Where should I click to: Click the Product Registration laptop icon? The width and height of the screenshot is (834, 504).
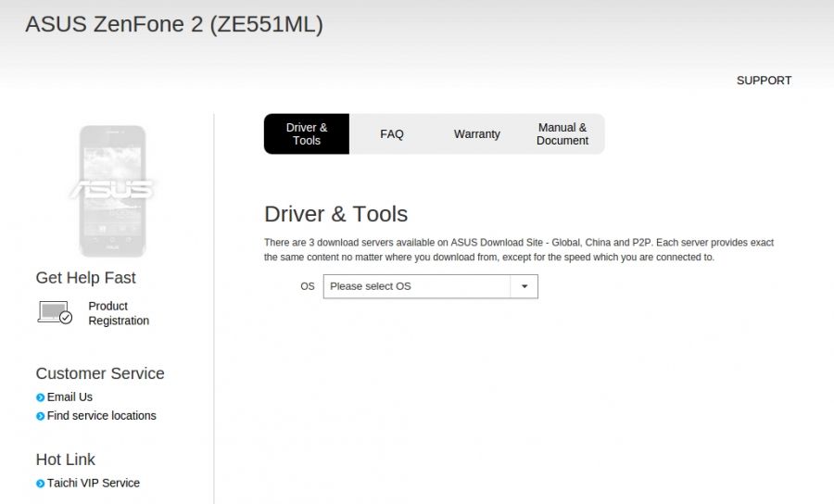click(55, 312)
